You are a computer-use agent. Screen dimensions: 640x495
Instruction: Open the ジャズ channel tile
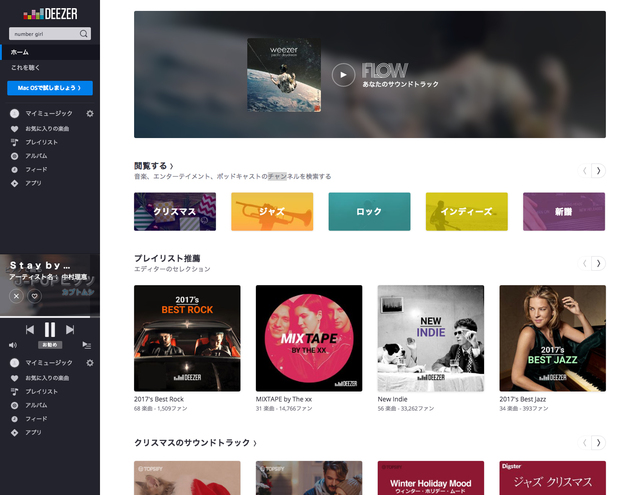pos(272,211)
